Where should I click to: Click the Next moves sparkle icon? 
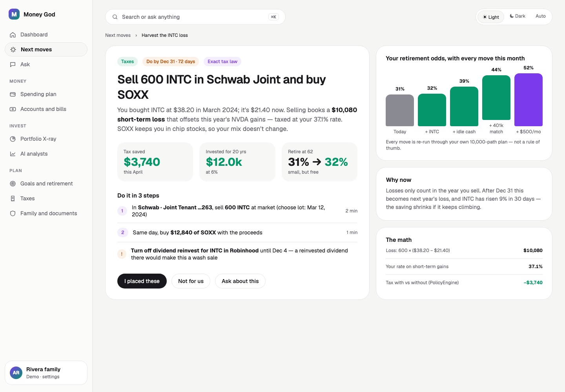[x=13, y=49]
